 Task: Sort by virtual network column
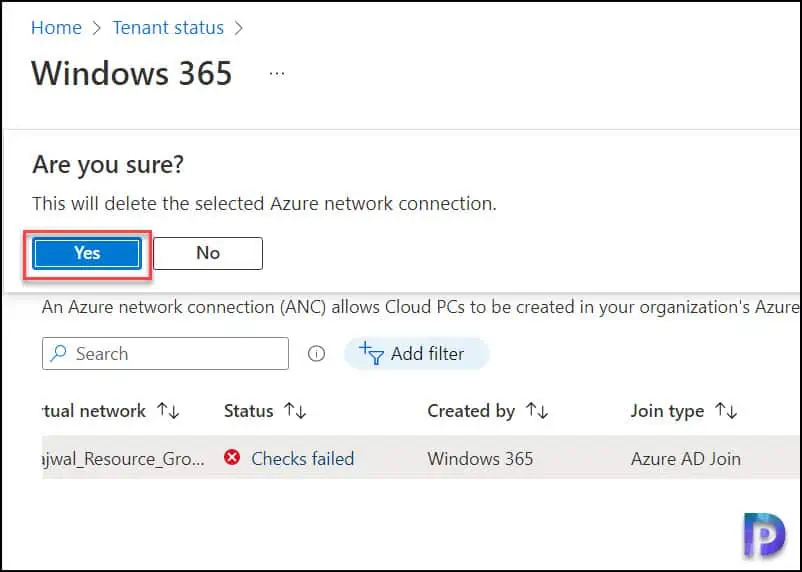tap(168, 411)
